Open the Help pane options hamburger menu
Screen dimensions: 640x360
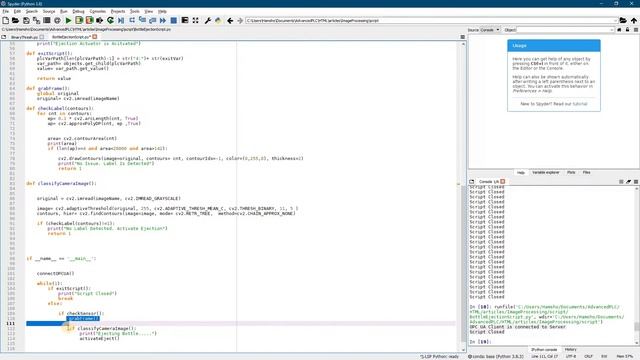point(636,30)
